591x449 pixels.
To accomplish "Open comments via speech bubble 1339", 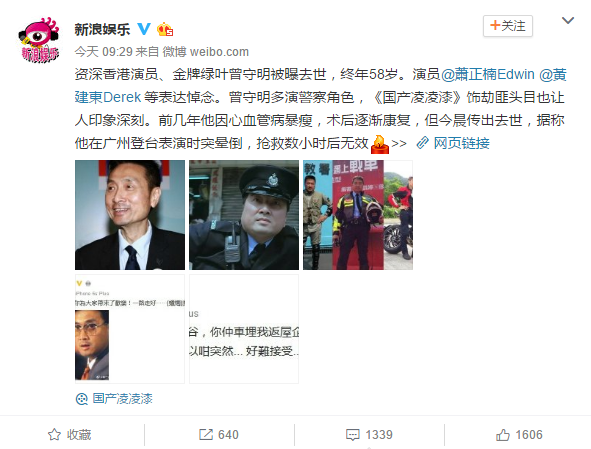I will tap(369, 435).
